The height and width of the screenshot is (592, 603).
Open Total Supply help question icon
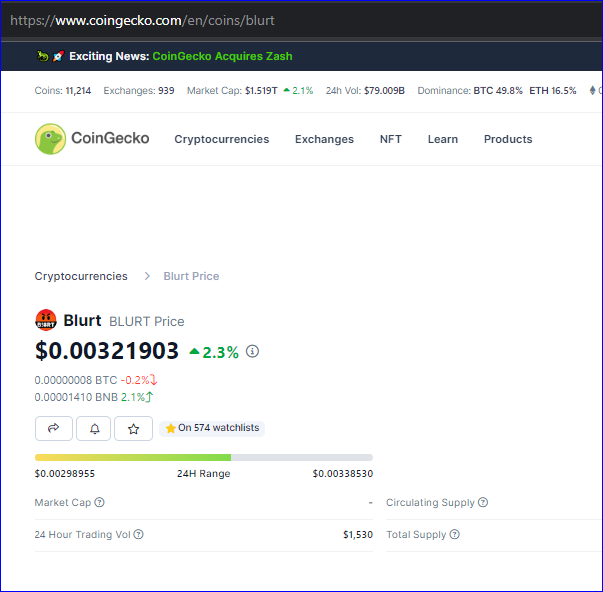(x=455, y=534)
